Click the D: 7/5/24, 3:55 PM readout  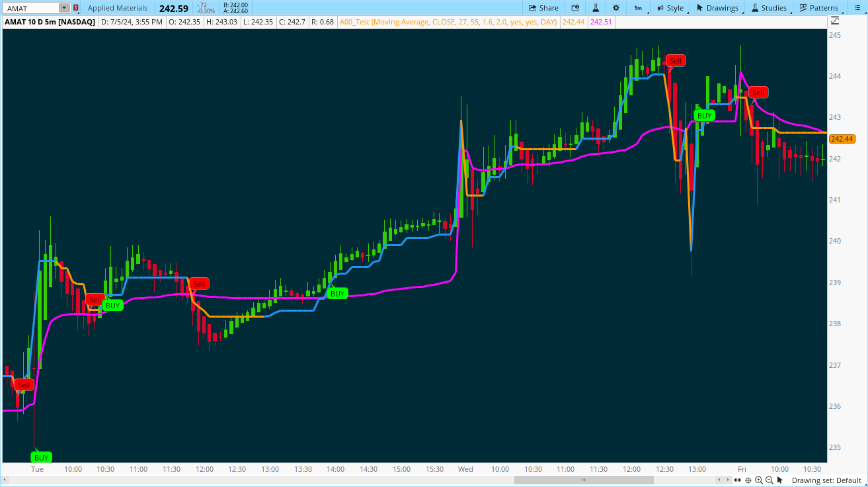tap(131, 22)
